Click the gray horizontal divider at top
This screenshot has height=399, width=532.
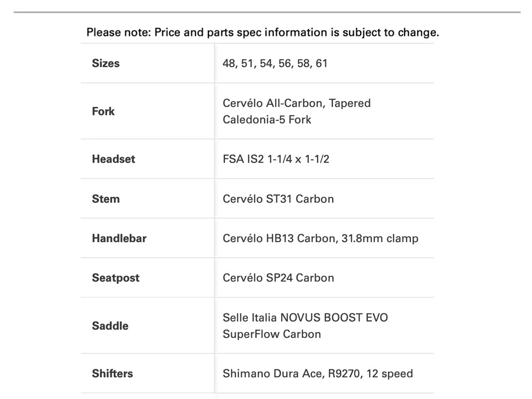[x=267, y=12]
